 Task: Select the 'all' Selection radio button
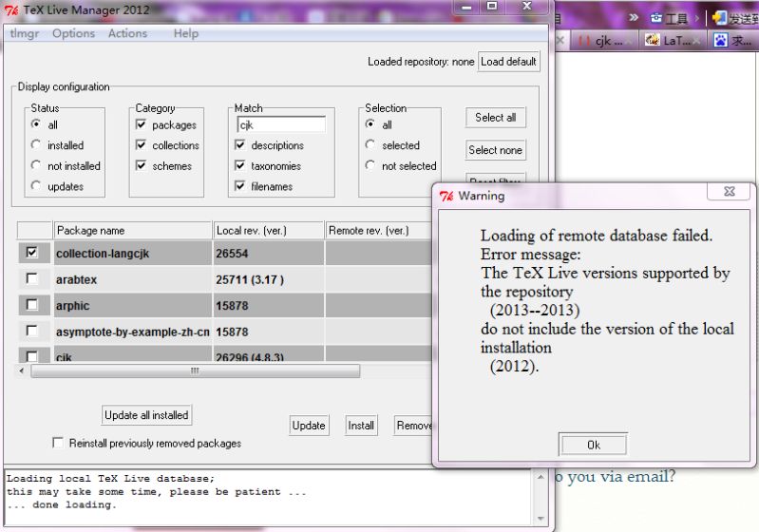click(x=370, y=124)
